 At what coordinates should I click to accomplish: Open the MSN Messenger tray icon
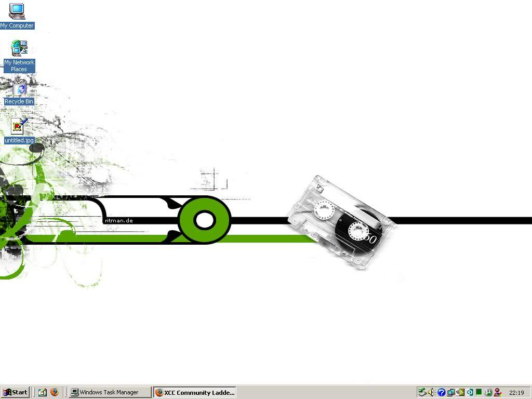coord(498,392)
